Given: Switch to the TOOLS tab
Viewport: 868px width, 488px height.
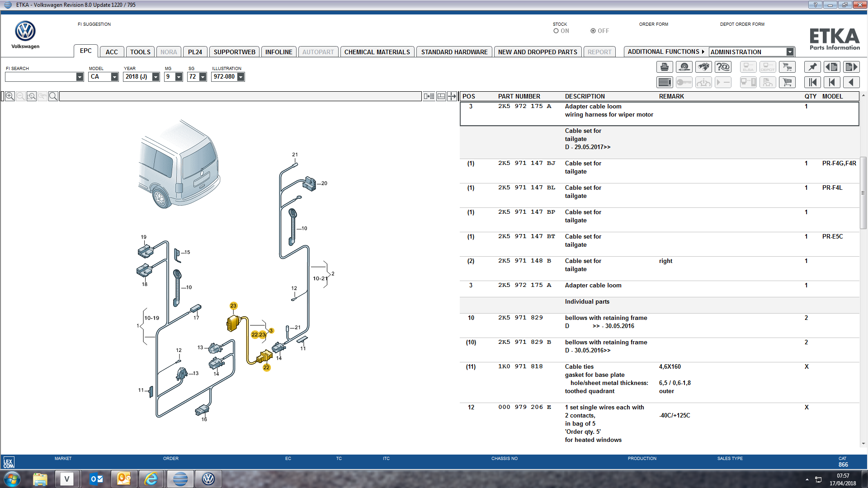Looking at the screenshot, I should point(140,52).
